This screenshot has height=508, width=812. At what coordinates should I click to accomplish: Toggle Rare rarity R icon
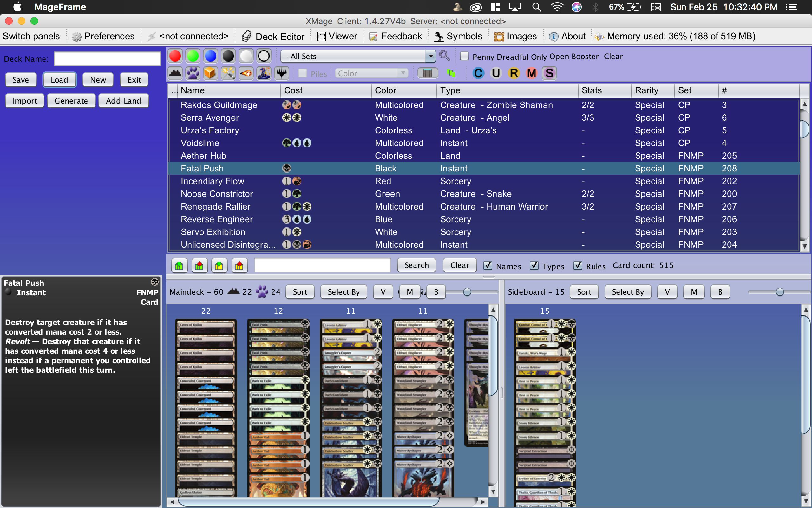coord(514,73)
